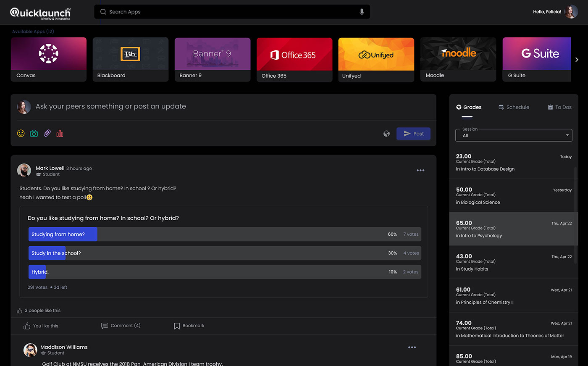This screenshot has height=366, width=588.
Task: Launch the Blackboard app tile
Action: 131,59
